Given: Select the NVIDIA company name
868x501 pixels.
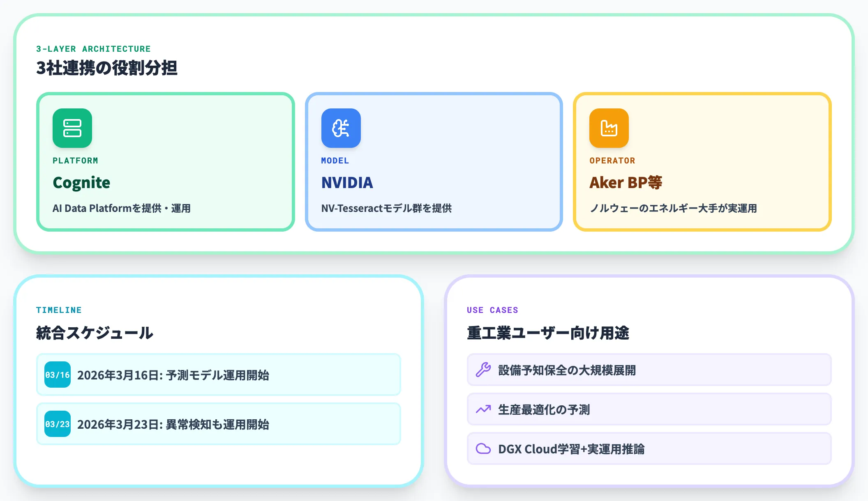Looking at the screenshot, I should point(347,183).
